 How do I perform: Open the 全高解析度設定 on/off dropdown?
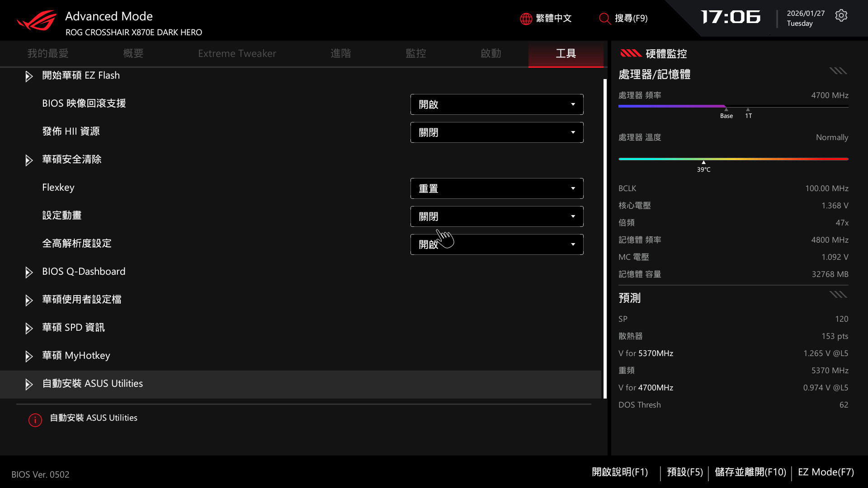[496, 244]
